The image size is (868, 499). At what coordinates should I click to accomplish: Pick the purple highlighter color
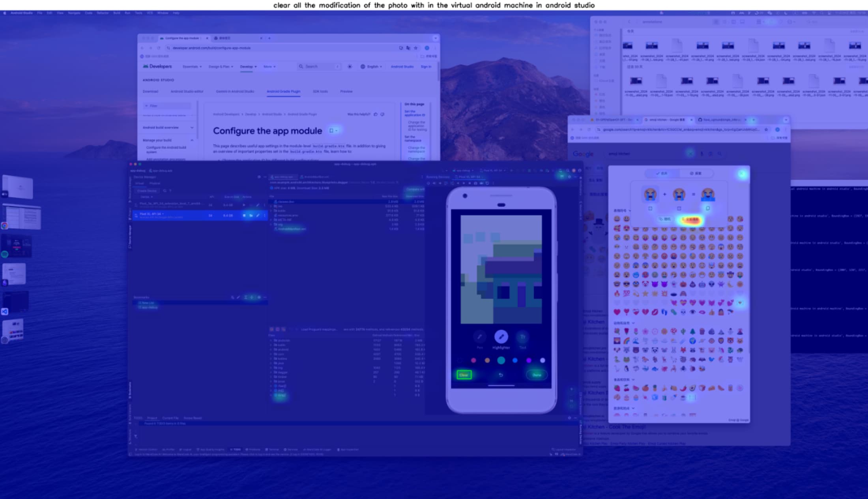click(529, 360)
